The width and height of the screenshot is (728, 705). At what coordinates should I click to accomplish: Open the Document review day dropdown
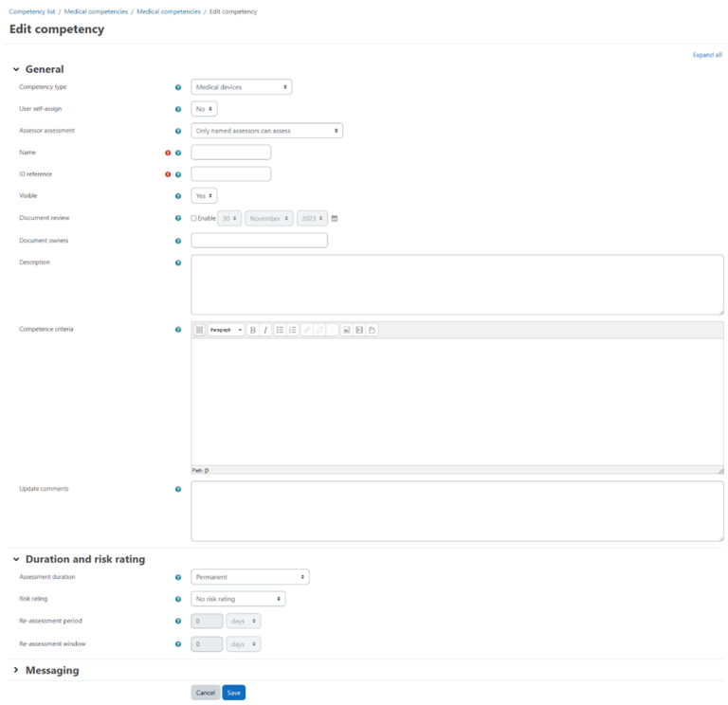(229, 218)
